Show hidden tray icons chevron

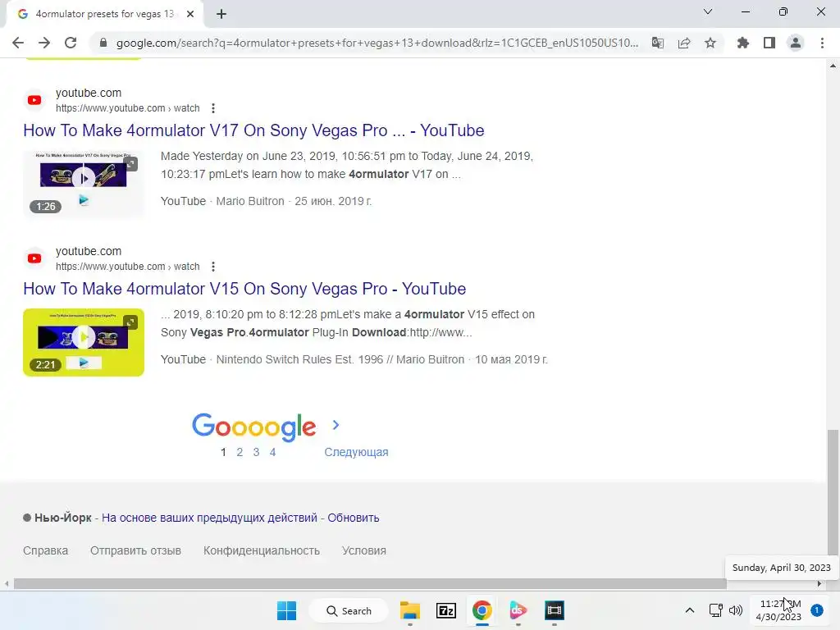click(x=689, y=610)
